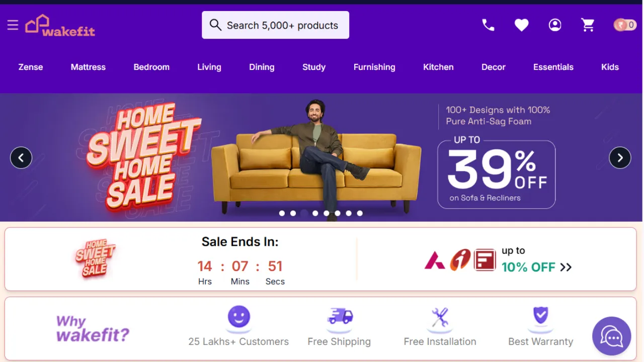Click the Wakefit logo
The image size is (644, 362).
60,25
